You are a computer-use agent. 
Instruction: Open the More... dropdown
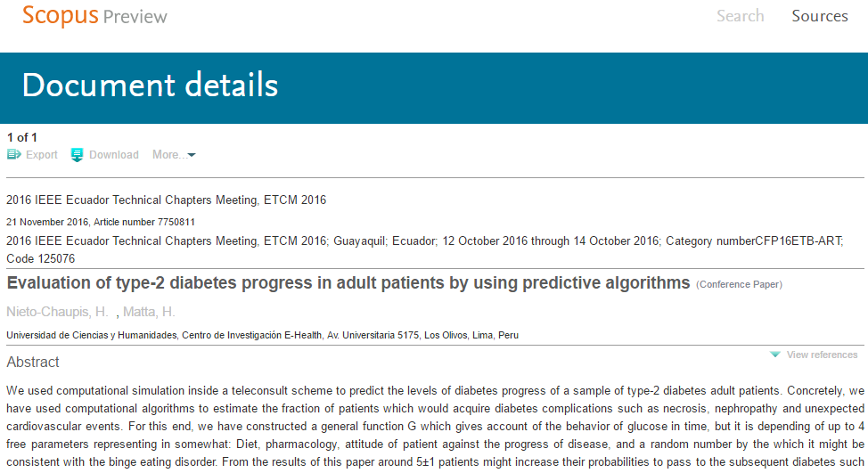coord(174,155)
